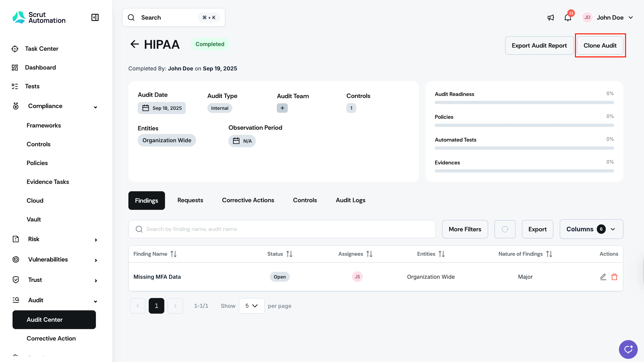Add an Audit Team member with plus
The width and height of the screenshot is (644, 362).
[x=282, y=108]
